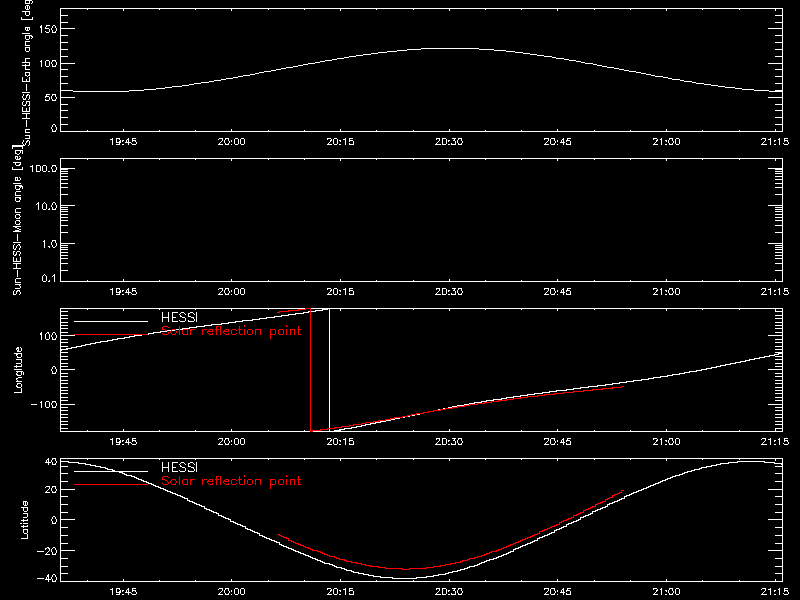The width and height of the screenshot is (800, 600).
Task: Click the Sun-HESSI-Earth angle axis title
Action: [x=27, y=73]
